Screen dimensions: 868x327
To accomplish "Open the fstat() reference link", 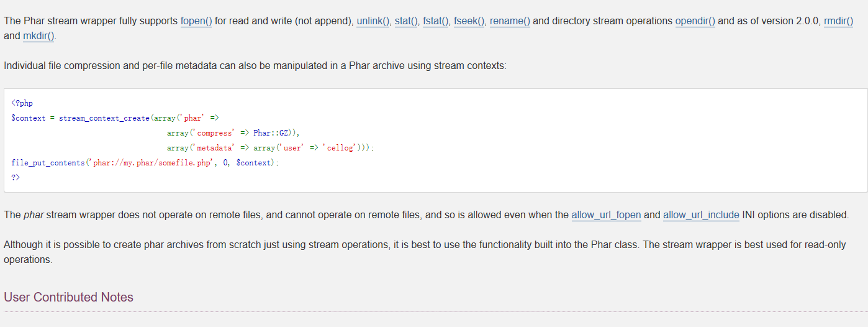I will (x=436, y=21).
